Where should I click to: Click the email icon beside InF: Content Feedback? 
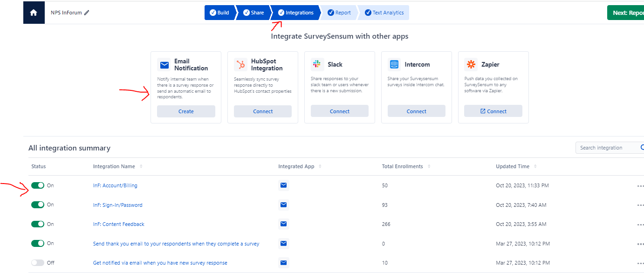pyautogui.click(x=284, y=224)
